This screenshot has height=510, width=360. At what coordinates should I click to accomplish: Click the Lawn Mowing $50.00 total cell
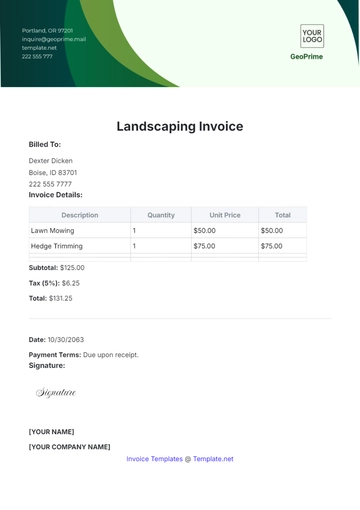283,231
